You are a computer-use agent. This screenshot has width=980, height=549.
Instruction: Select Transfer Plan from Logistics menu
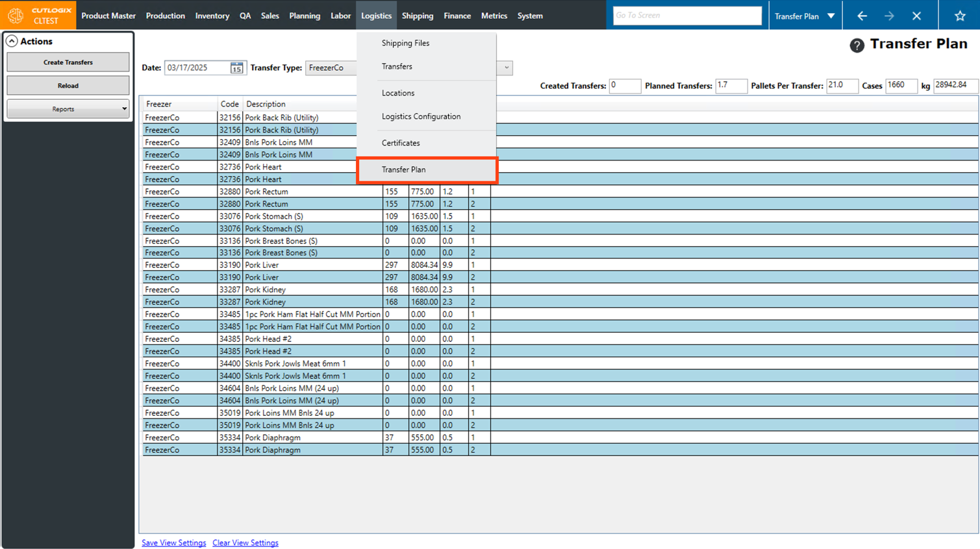pos(403,170)
